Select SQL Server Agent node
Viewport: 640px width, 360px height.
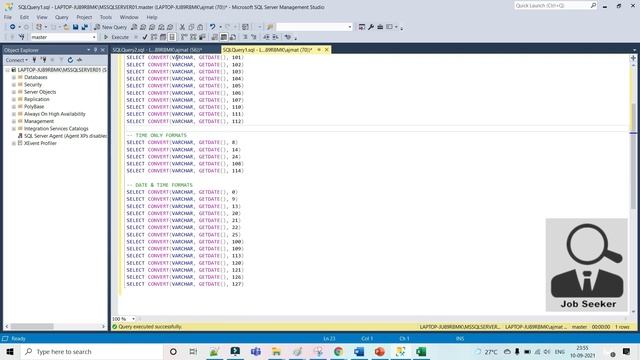click(x=65, y=136)
